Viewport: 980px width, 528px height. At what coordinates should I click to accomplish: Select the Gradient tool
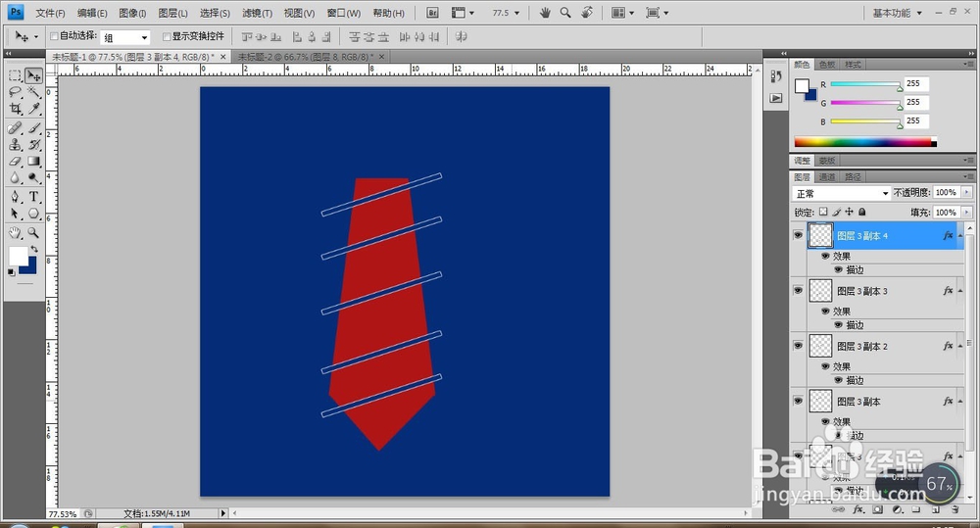click(x=33, y=162)
